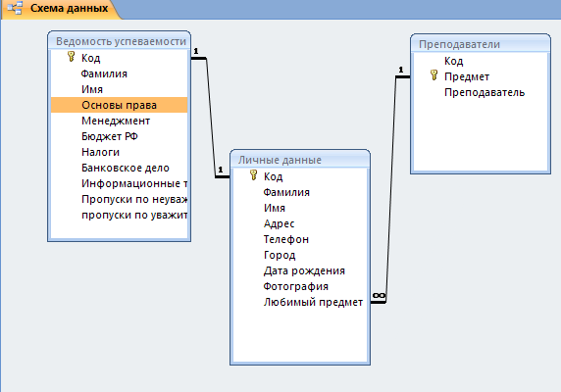Viewport: 561px width, 392px height.
Task: Select the Менеджмент field
Action: (x=119, y=121)
